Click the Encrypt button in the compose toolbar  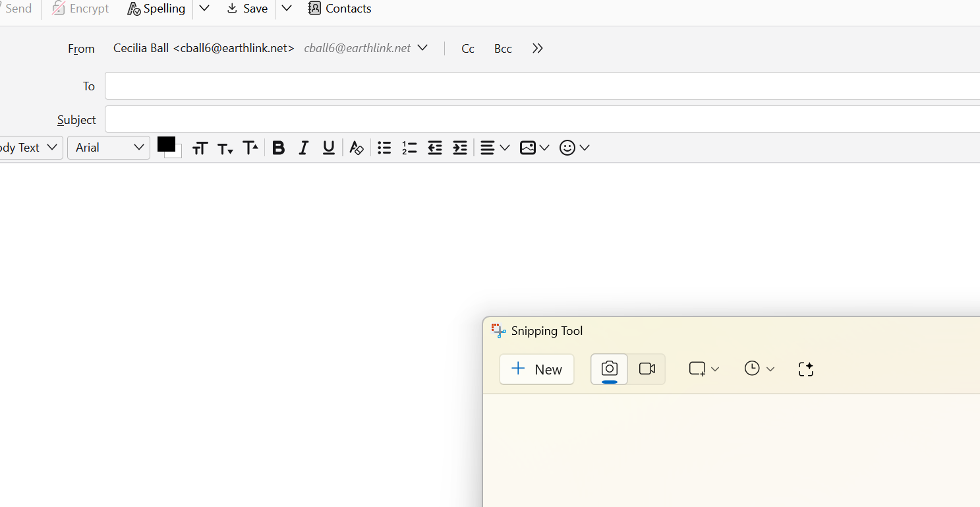pos(80,9)
